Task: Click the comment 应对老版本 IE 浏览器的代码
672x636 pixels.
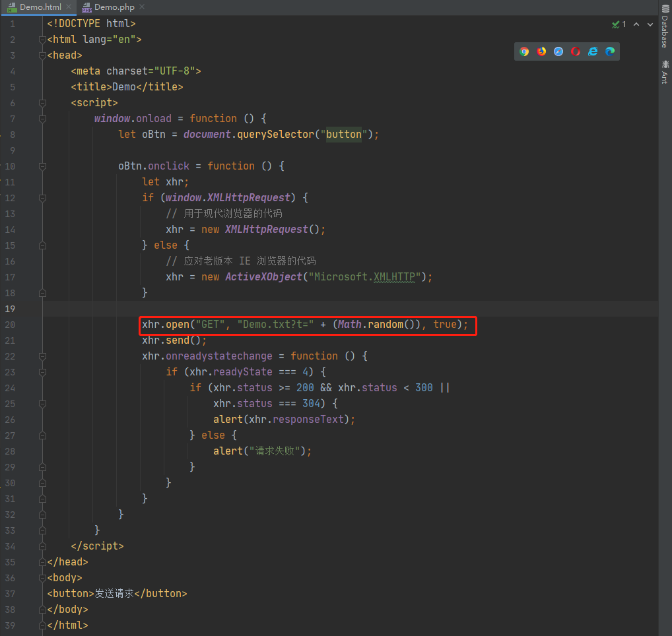Action: click(x=241, y=261)
